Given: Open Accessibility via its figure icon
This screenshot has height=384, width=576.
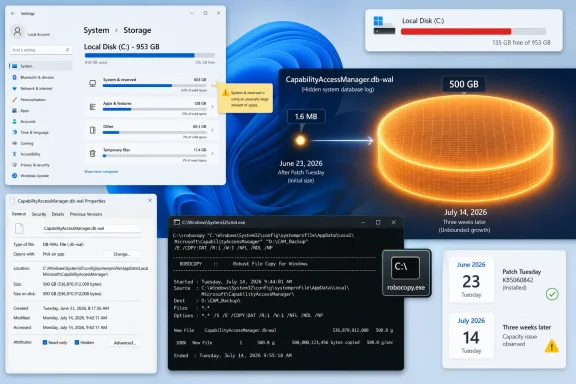Looking at the screenshot, I should click(15, 154).
